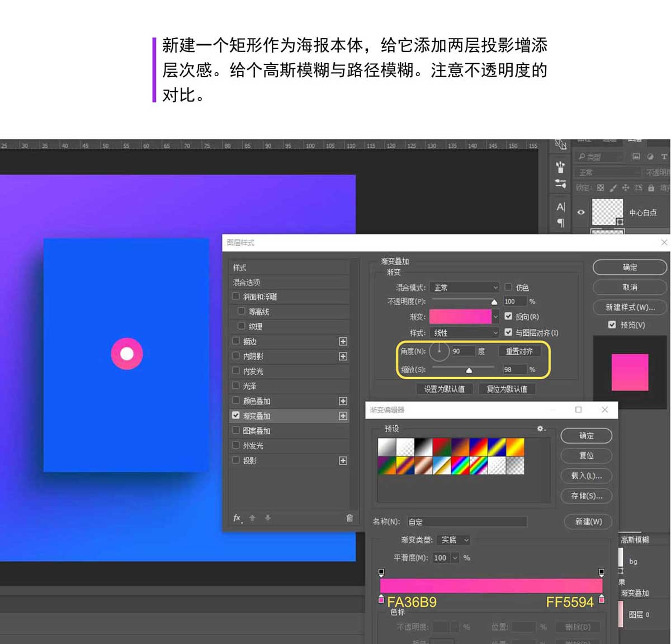Enable 光泽 checkbox
671x644 pixels.
[x=235, y=386]
